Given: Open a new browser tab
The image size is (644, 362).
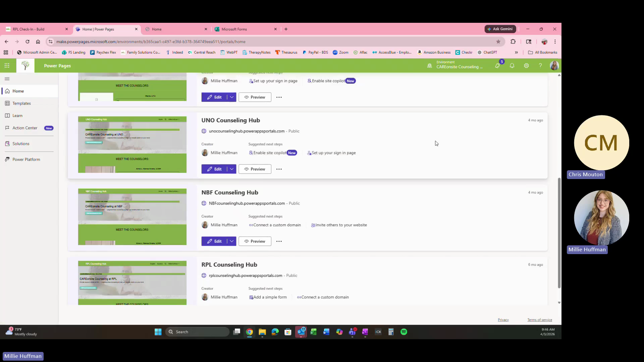Looking at the screenshot, I should click(286, 29).
